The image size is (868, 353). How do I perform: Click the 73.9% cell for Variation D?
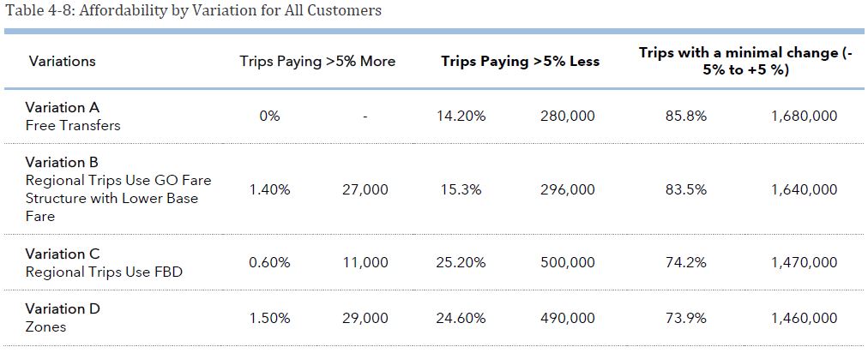click(x=686, y=318)
